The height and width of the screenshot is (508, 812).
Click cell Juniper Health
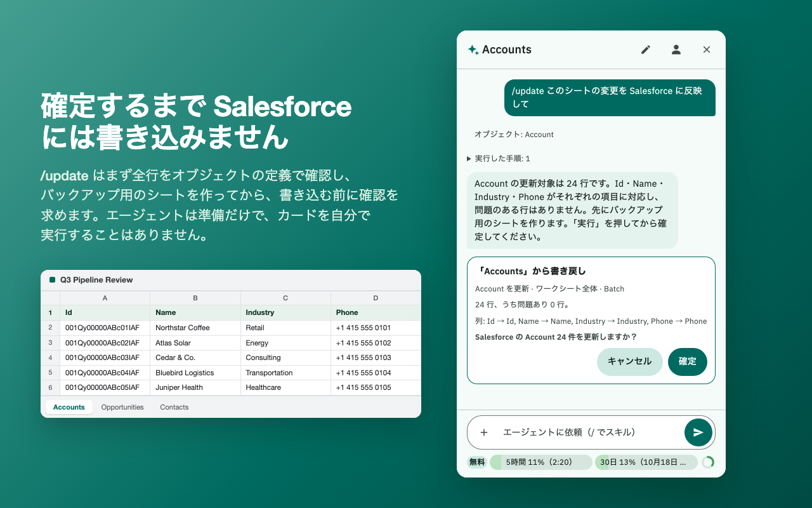195,387
